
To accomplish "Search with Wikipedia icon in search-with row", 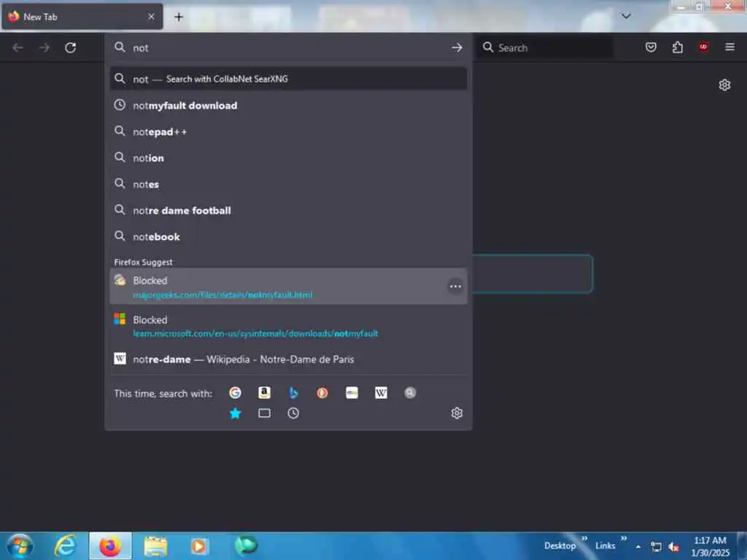I will click(381, 392).
